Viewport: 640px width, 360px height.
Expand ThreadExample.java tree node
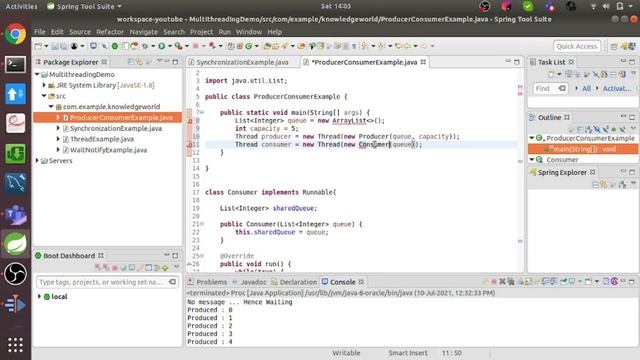58,139
